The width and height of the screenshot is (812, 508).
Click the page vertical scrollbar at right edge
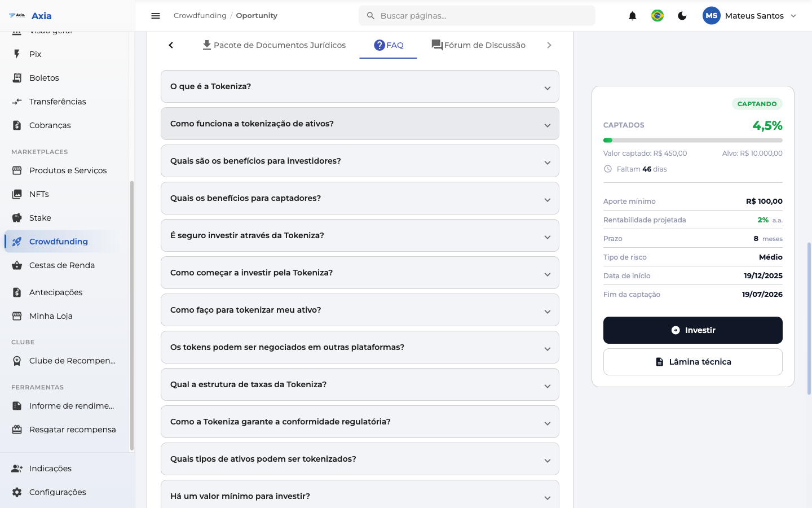click(809, 319)
